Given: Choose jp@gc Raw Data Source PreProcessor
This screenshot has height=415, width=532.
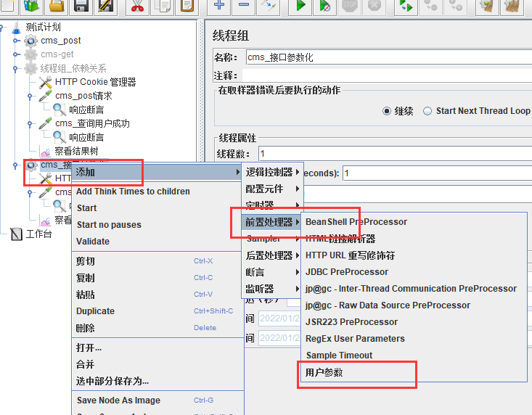Looking at the screenshot, I should (414, 305).
